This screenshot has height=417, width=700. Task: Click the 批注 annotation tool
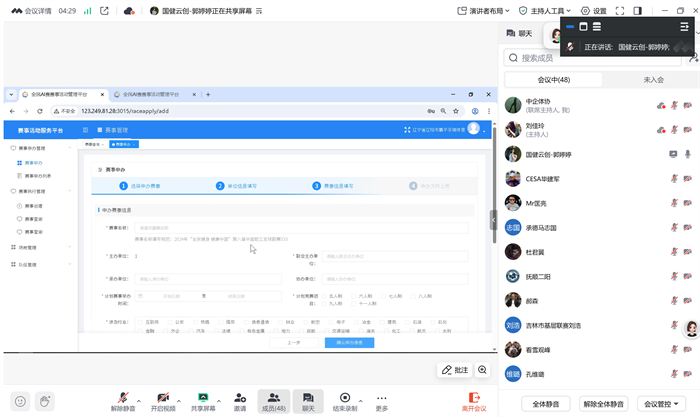pyautogui.click(x=455, y=370)
